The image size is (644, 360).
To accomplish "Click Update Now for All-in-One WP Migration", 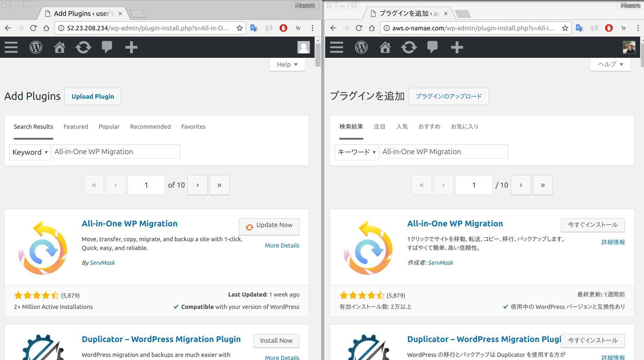I will 269,226.
